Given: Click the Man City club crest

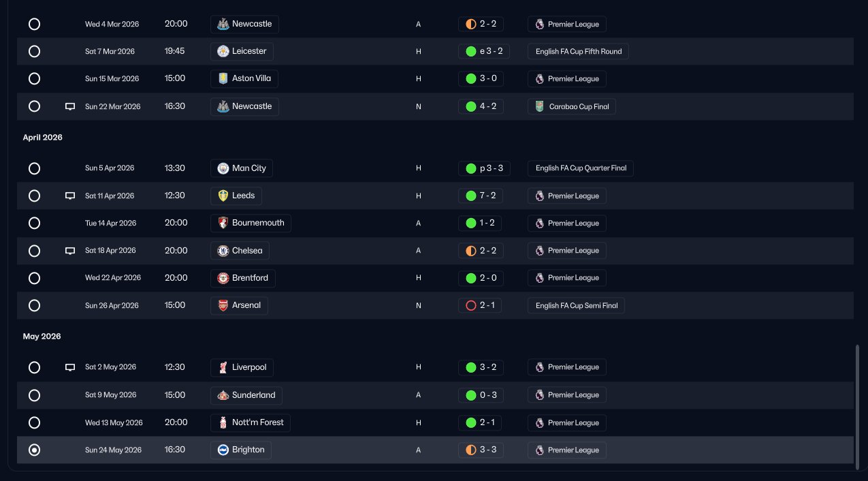Looking at the screenshot, I should [223, 168].
